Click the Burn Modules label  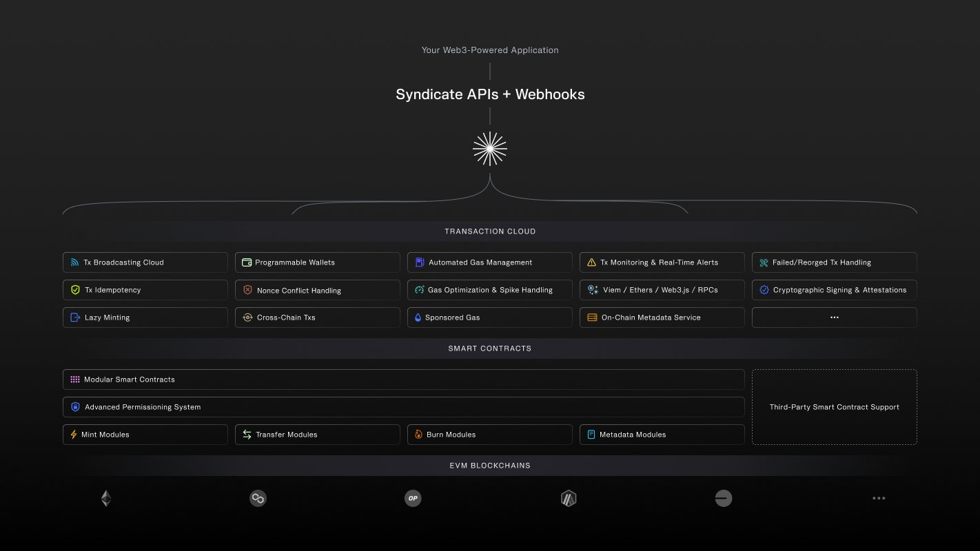point(451,435)
